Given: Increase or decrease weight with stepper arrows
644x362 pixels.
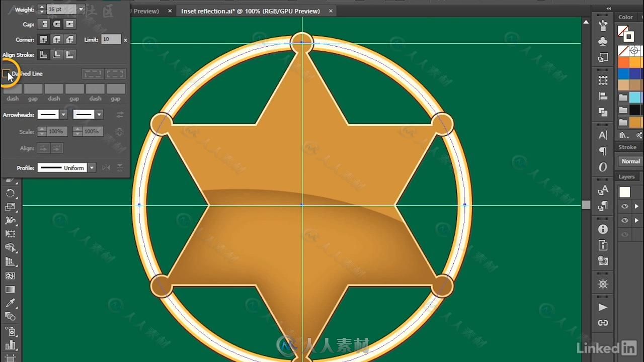Looking at the screenshot, I should coord(42,9).
